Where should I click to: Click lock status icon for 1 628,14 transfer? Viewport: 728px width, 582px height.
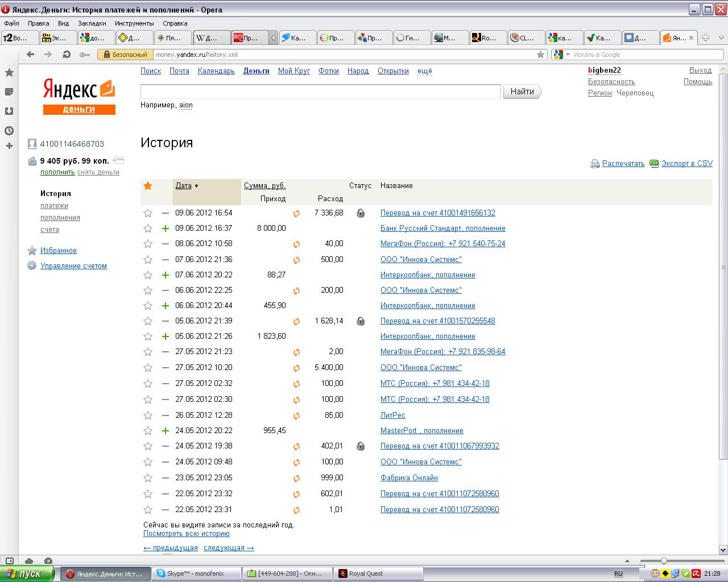(x=361, y=321)
